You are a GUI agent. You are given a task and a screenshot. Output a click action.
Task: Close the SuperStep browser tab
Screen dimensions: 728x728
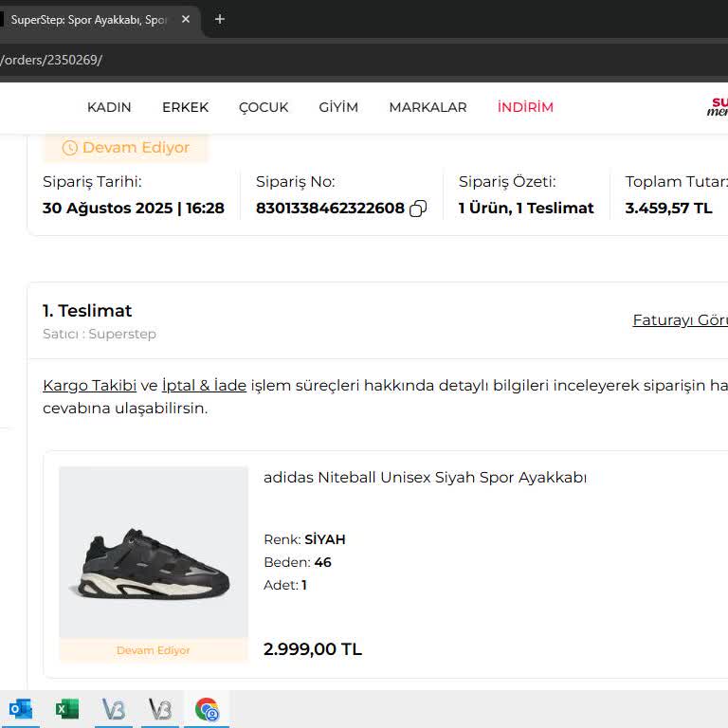click(x=186, y=19)
